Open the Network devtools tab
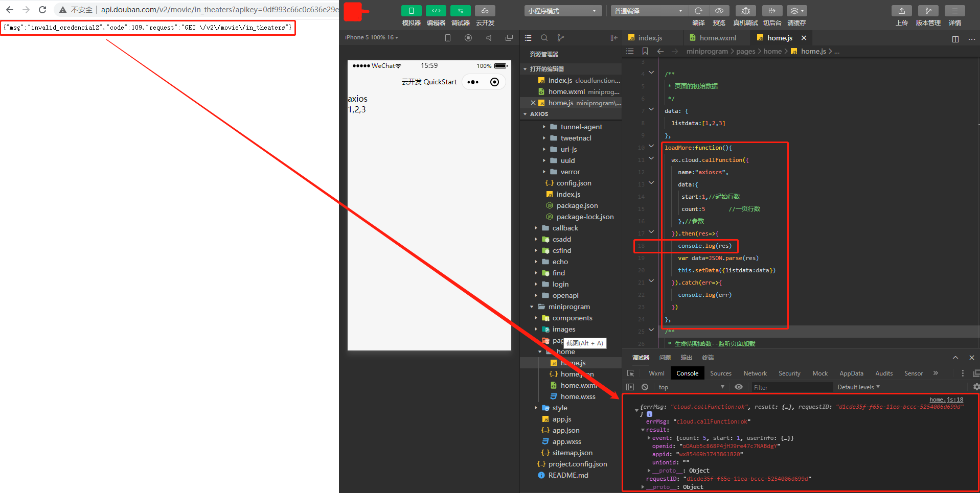 tap(755, 373)
